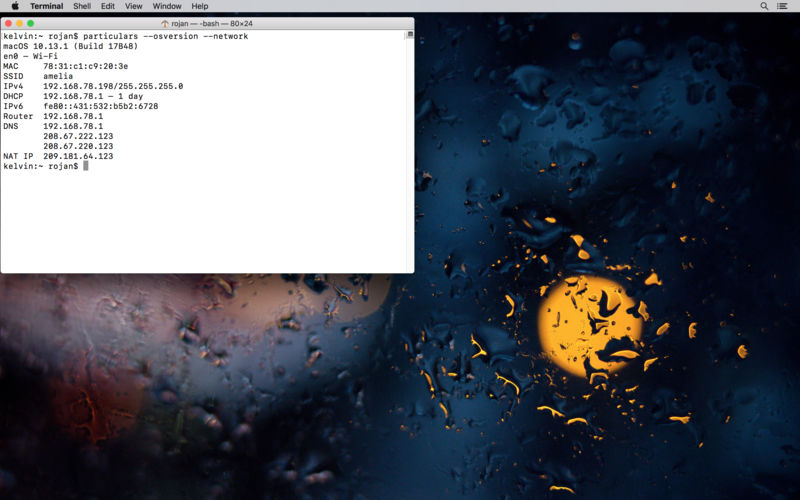800x500 pixels.
Task: Minimize the Terminal window
Action: coord(19,23)
